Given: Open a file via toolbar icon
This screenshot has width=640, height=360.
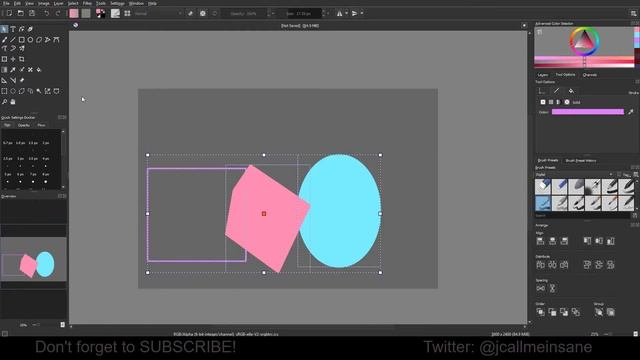Looking at the screenshot, I should (x=20, y=13).
